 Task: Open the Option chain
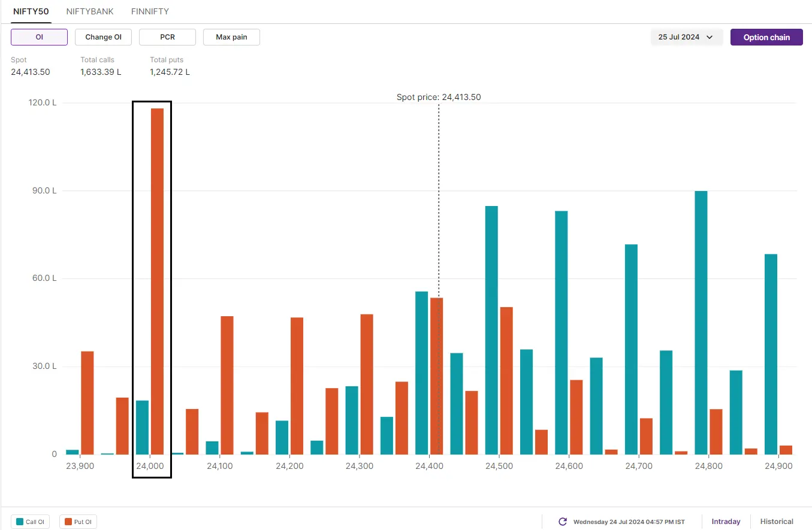tap(766, 37)
